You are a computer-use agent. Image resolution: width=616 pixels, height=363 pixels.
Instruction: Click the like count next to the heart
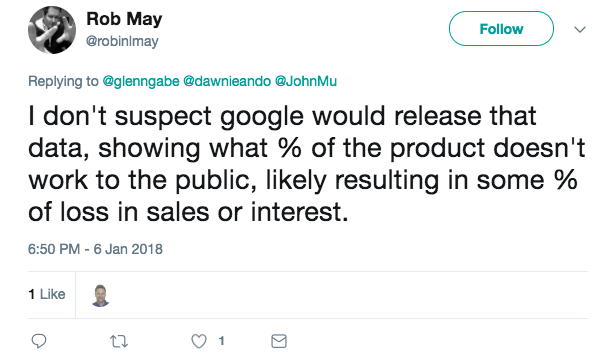[x=222, y=341]
